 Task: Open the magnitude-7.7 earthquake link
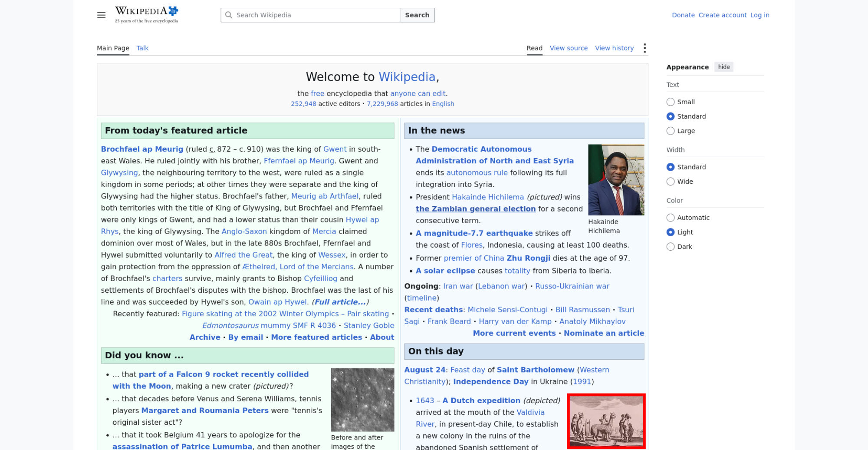pos(474,233)
